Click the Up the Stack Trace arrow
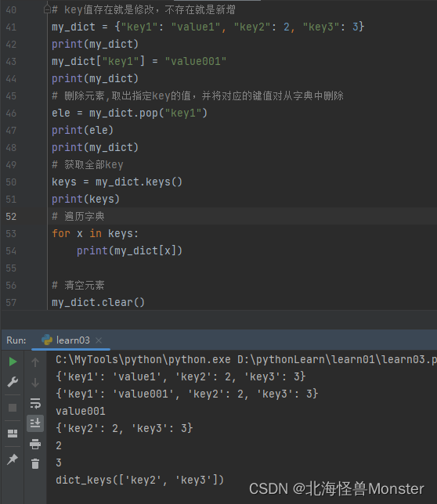This screenshot has width=437, height=504. [x=35, y=362]
